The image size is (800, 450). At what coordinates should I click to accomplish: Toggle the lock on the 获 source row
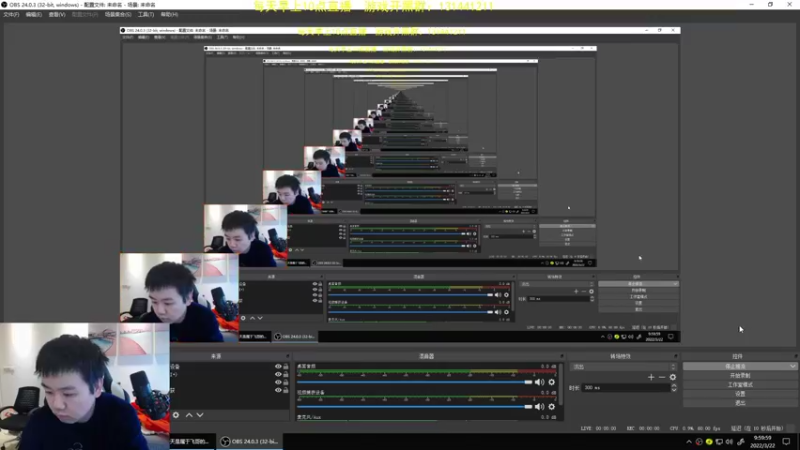pos(286,390)
